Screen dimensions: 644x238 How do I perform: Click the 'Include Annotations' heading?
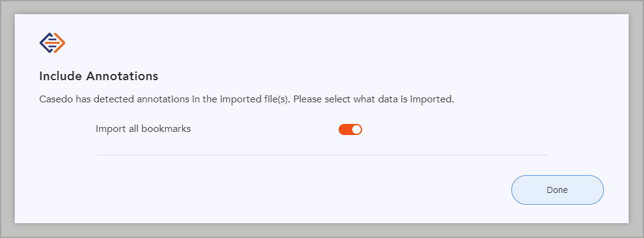99,76
